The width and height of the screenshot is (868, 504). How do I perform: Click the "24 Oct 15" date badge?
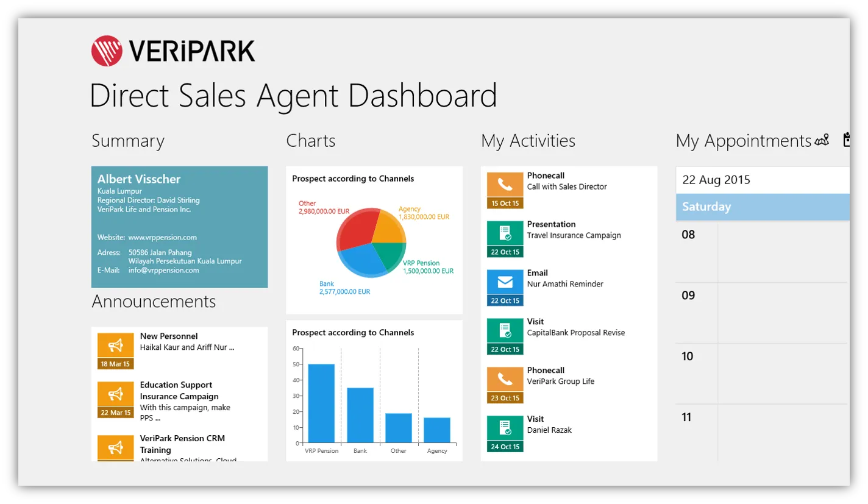click(x=505, y=447)
